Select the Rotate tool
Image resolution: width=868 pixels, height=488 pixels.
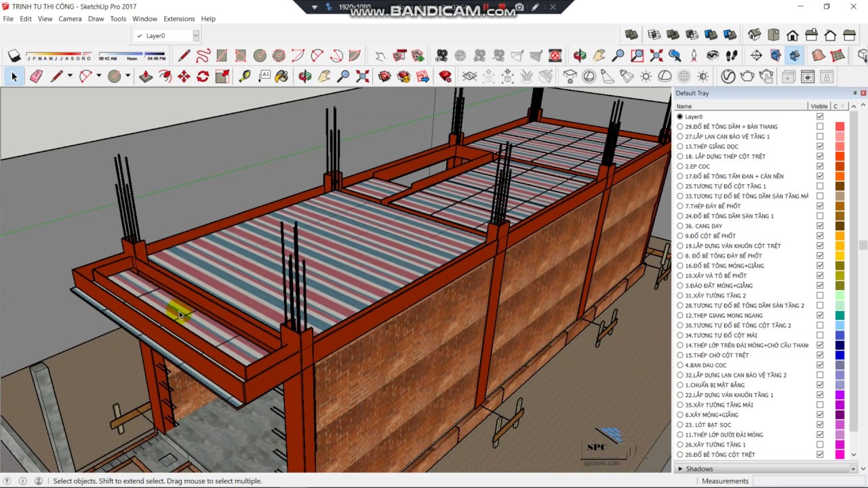click(x=203, y=77)
